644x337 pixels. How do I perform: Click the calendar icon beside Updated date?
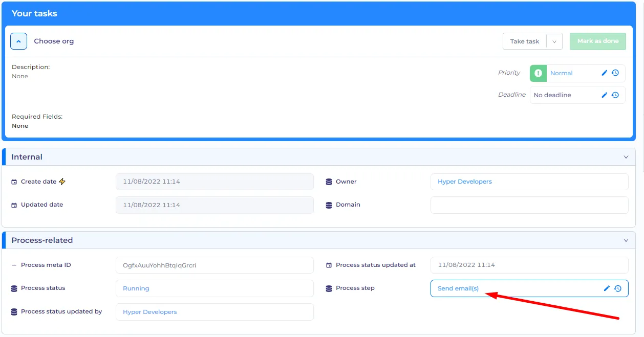(14, 205)
